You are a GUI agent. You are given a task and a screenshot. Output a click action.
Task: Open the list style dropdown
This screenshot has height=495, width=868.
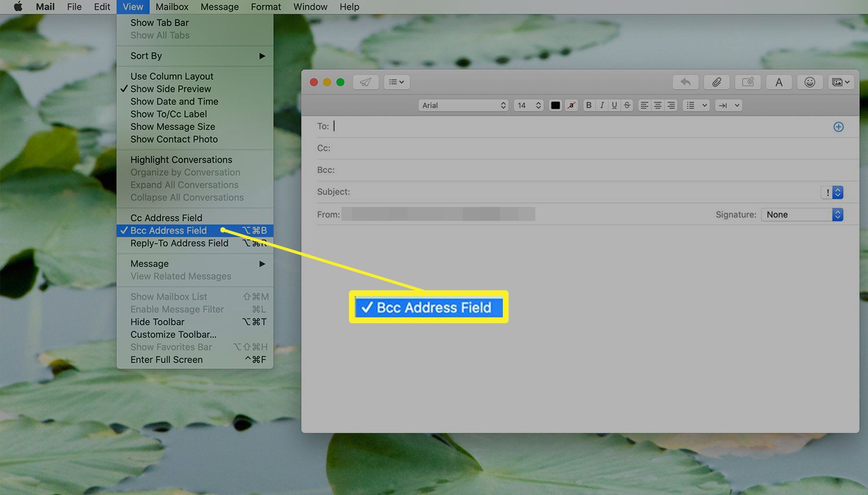pyautogui.click(x=696, y=105)
